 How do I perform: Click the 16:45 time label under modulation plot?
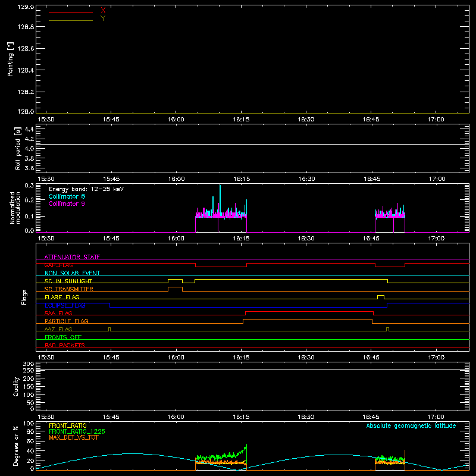[371, 239]
